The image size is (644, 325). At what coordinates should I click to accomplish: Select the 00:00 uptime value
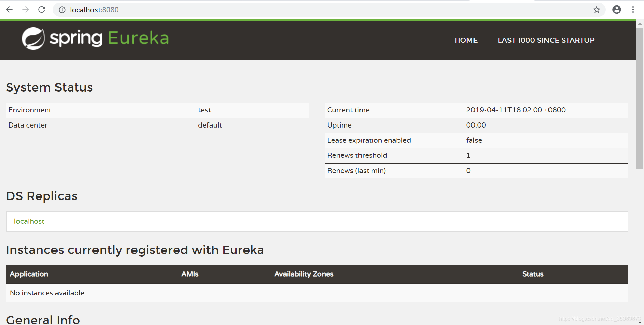476,125
